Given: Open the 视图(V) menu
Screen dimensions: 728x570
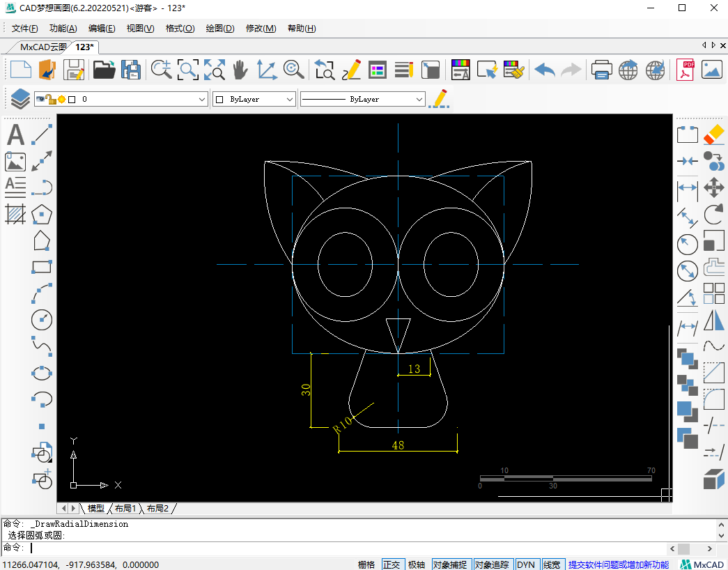Looking at the screenshot, I should coord(140,29).
